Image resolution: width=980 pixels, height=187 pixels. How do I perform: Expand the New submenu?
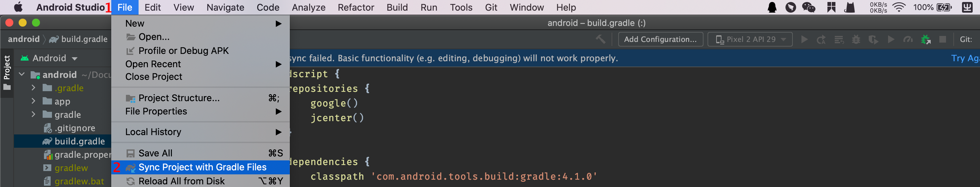pyautogui.click(x=201, y=24)
